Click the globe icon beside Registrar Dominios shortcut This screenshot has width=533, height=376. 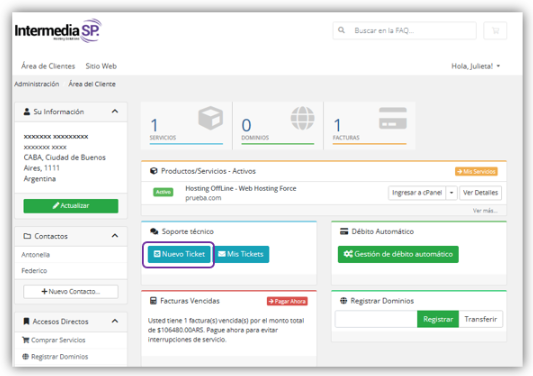tap(25, 356)
